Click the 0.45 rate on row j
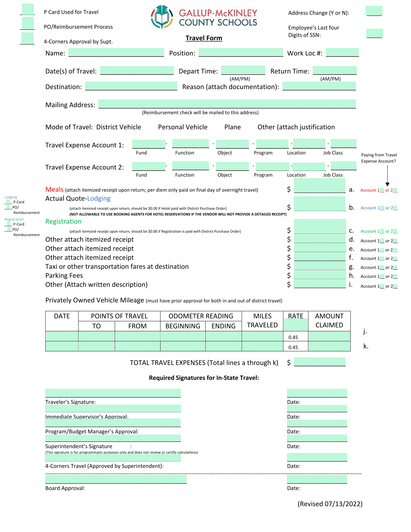 (x=293, y=337)
